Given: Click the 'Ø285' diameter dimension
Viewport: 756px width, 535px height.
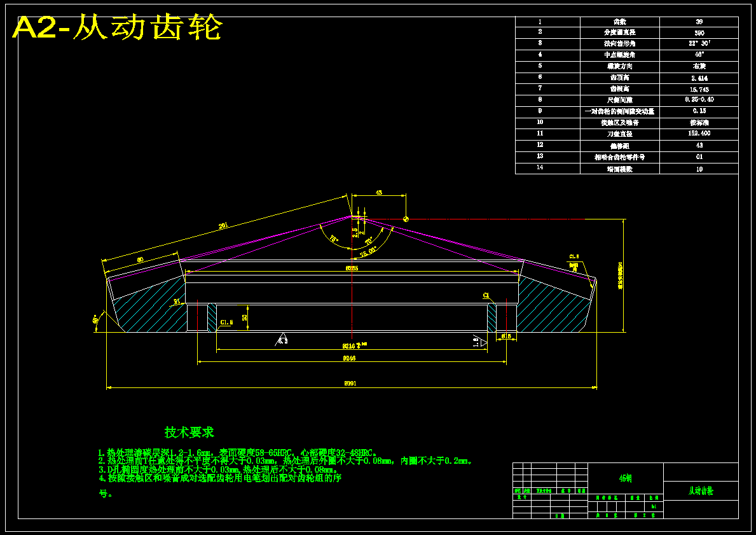Looking at the screenshot, I should coord(352,268).
